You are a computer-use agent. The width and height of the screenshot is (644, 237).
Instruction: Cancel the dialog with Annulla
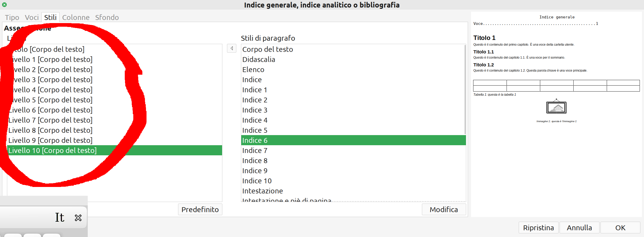pyautogui.click(x=579, y=228)
